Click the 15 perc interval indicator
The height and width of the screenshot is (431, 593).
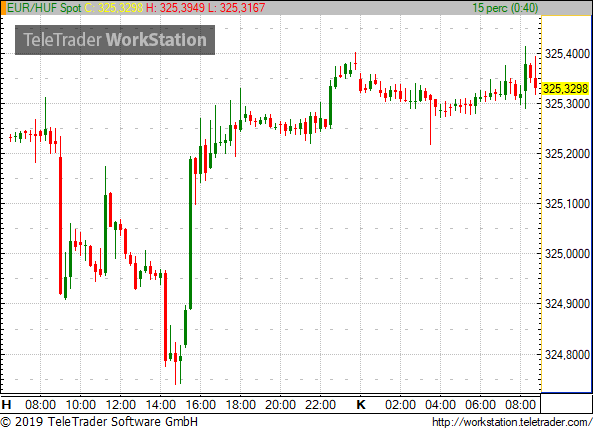[505, 8]
